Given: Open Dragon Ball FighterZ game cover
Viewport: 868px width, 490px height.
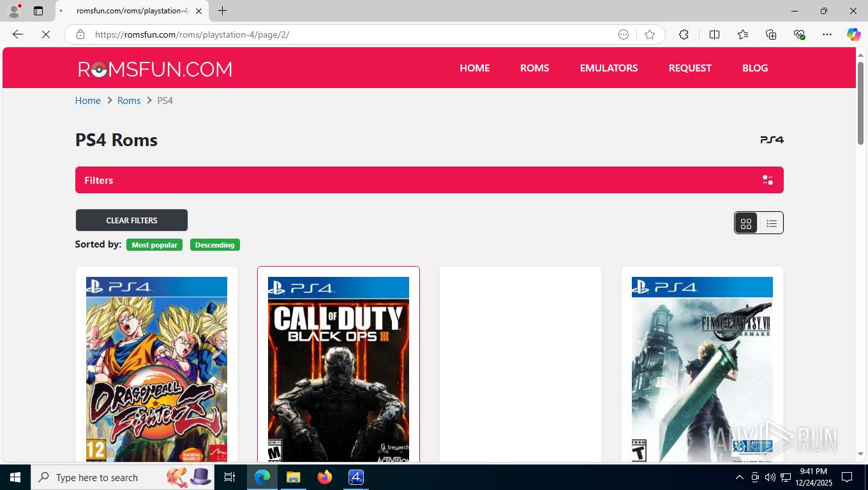Looking at the screenshot, I should click(156, 369).
